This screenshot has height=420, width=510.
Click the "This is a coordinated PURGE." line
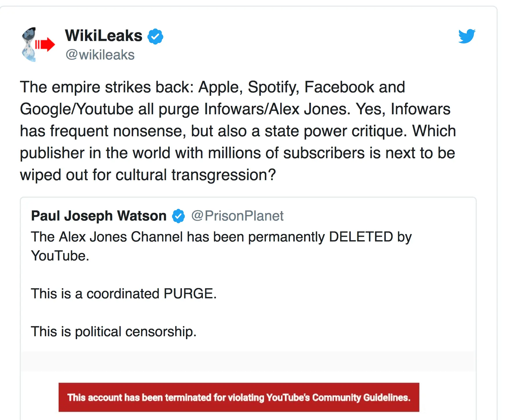(124, 294)
